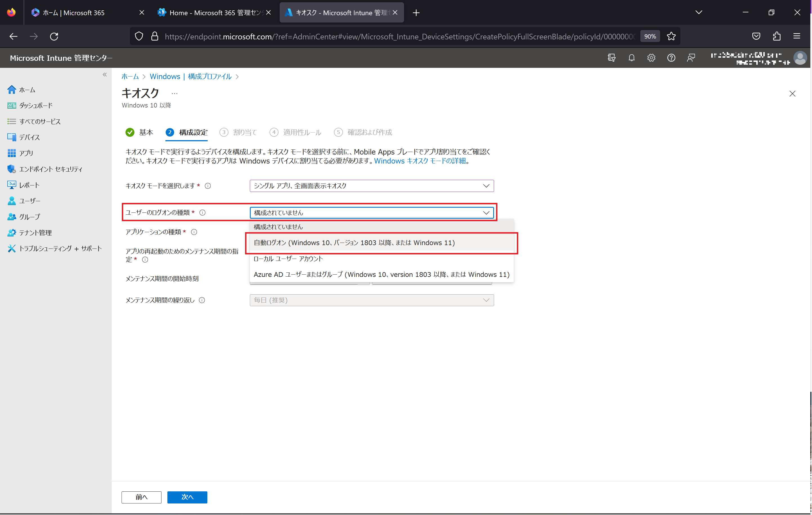
Task: Switch to the 適用性ルール step
Action: pos(295,132)
